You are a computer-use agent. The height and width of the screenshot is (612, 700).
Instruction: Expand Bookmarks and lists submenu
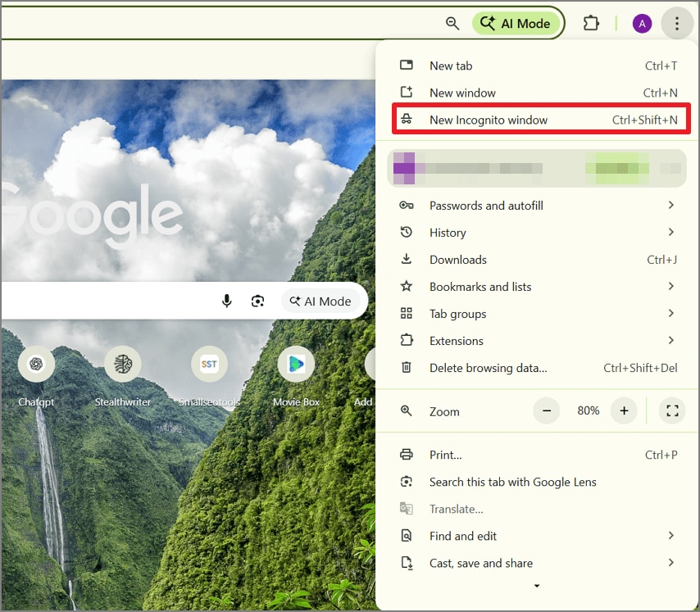coord(538,287)
